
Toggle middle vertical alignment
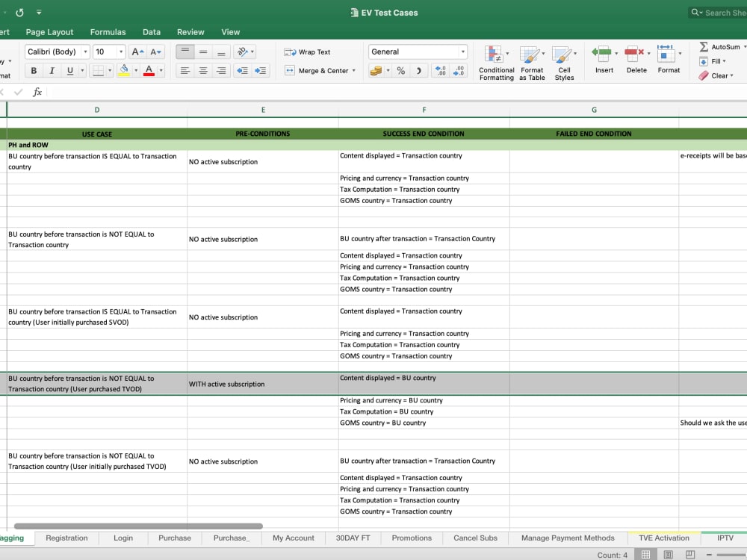coord(203,52)
